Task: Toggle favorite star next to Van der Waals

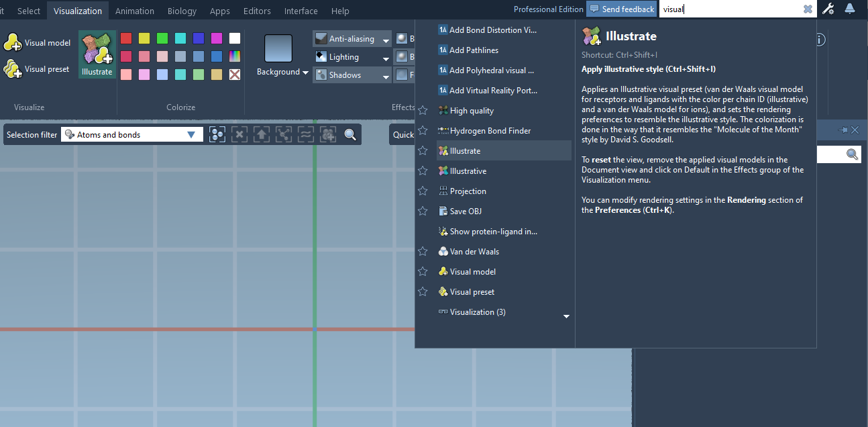Action: [x=423, y=252]
